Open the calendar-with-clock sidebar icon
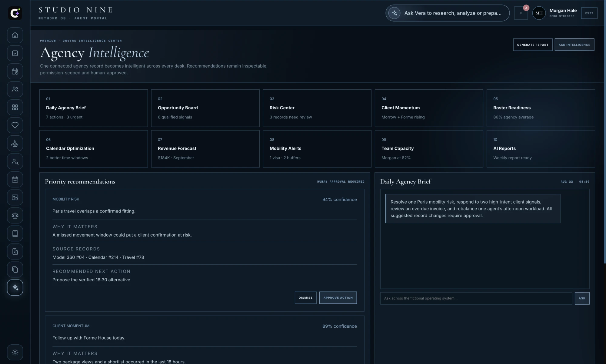Viewport: 606px width, 364px height. [15, 71]
